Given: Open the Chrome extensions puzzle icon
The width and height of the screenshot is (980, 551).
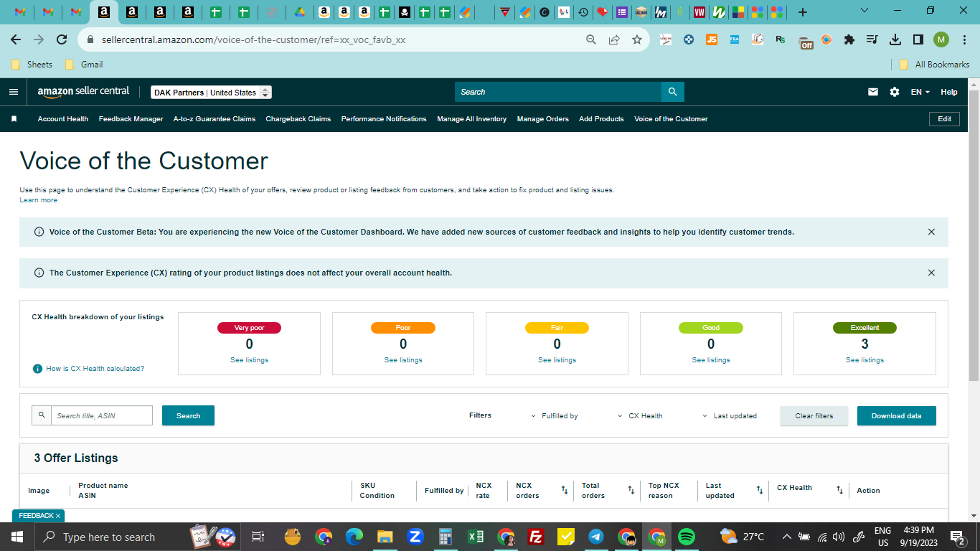Looking at the screenshot, I should pyautogui.click(x=849, y=39).
